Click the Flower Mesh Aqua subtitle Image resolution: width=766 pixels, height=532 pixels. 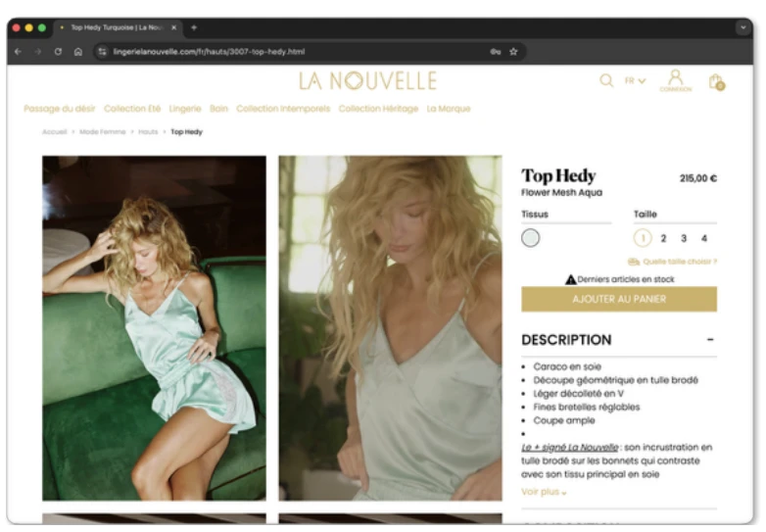pos(562,192)
